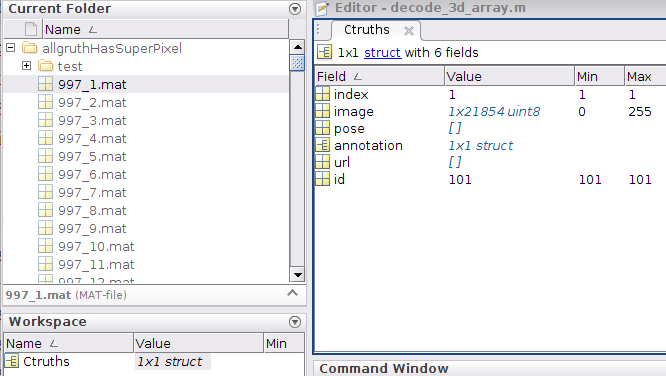This screenshot has width=666, height=376.
Task: Click the image field array icon
Action: pos(322,110)
